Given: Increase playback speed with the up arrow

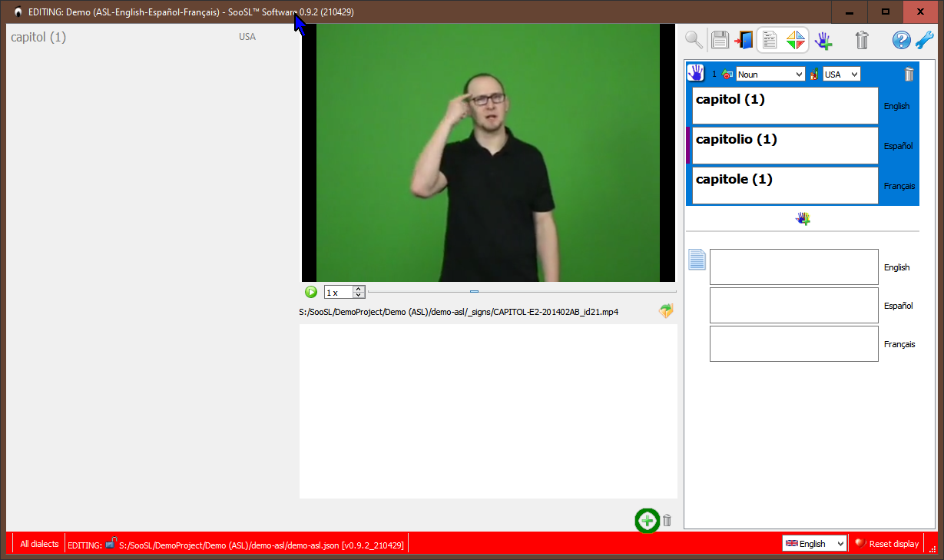Looking at the screenshot, I should pyautogui.click(x=359, y=289).
